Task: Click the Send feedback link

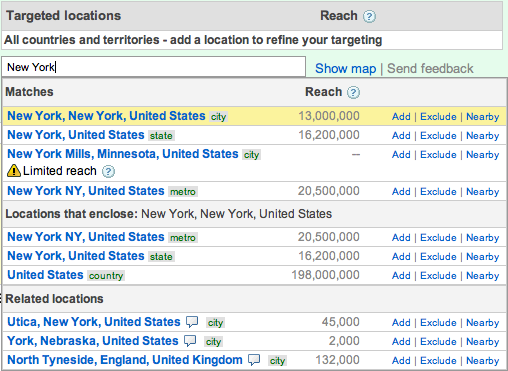Action: [x=430, y=68]
